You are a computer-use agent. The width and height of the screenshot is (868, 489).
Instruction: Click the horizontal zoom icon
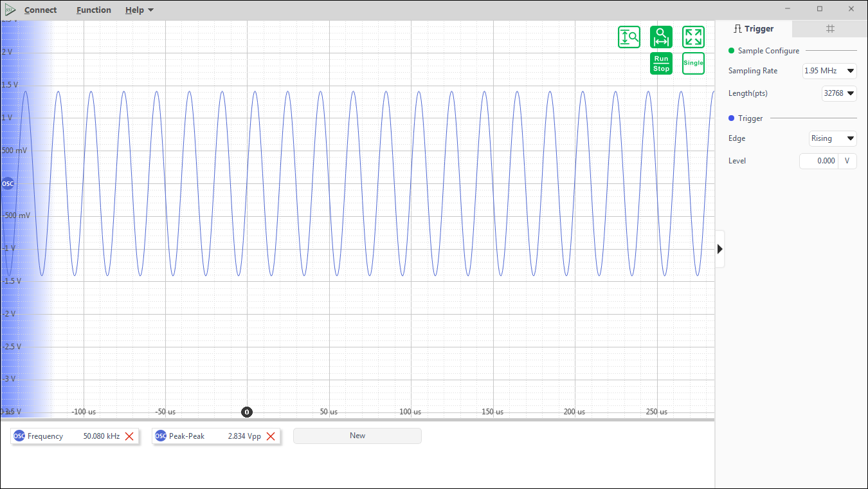click(661, 37)
